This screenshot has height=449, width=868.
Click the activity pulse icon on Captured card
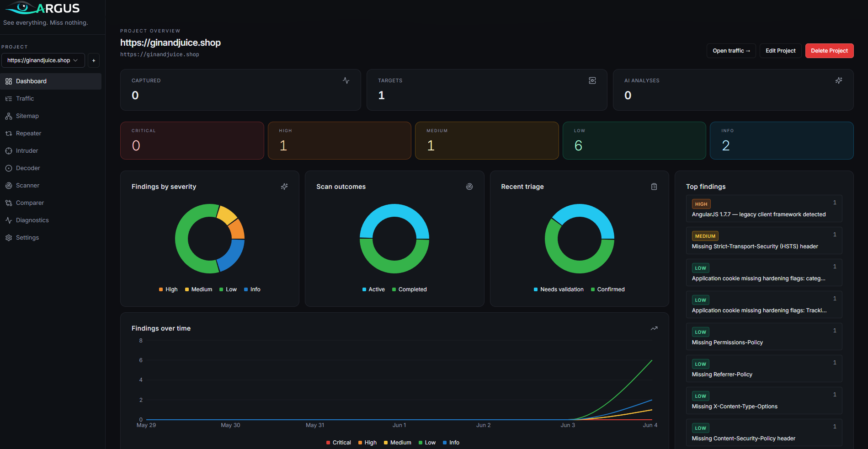point(346,80)
